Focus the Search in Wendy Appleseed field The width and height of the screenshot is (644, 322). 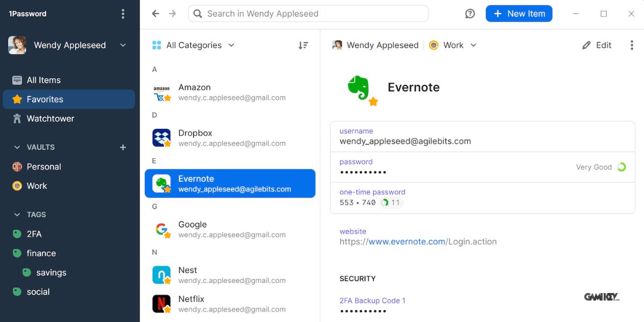coord(308,14)
